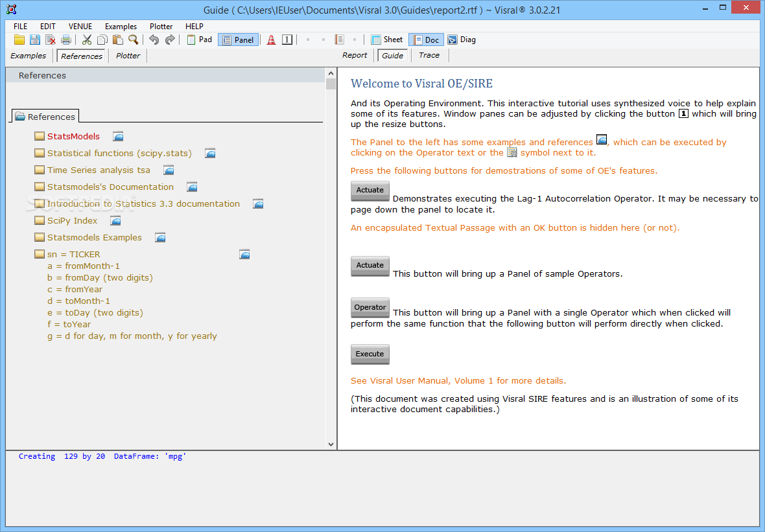Viewport: 765px width, 532px height.
Task: Click the icon beside Time Series analysis tsa
Action: point(169,170)
